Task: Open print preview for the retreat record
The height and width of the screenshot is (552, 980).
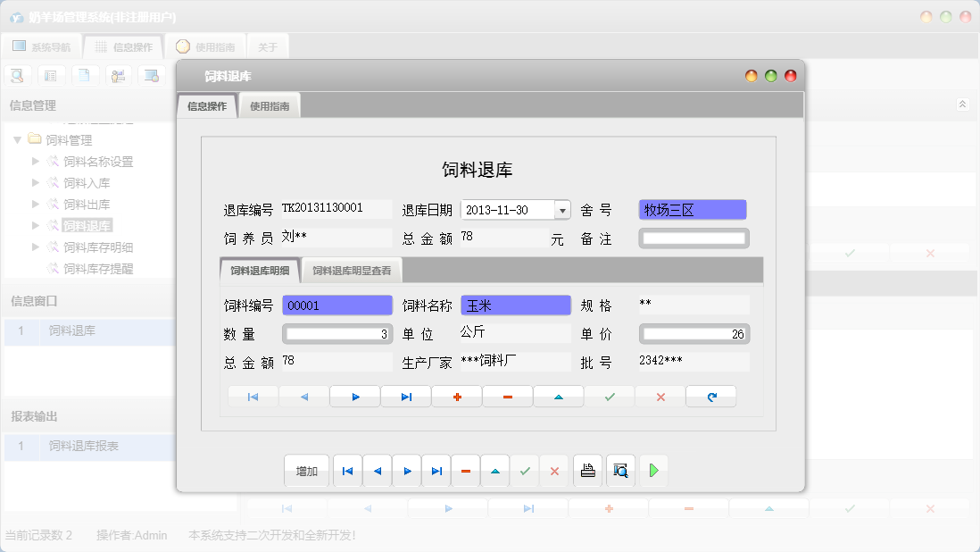Action: click(620, 471)
